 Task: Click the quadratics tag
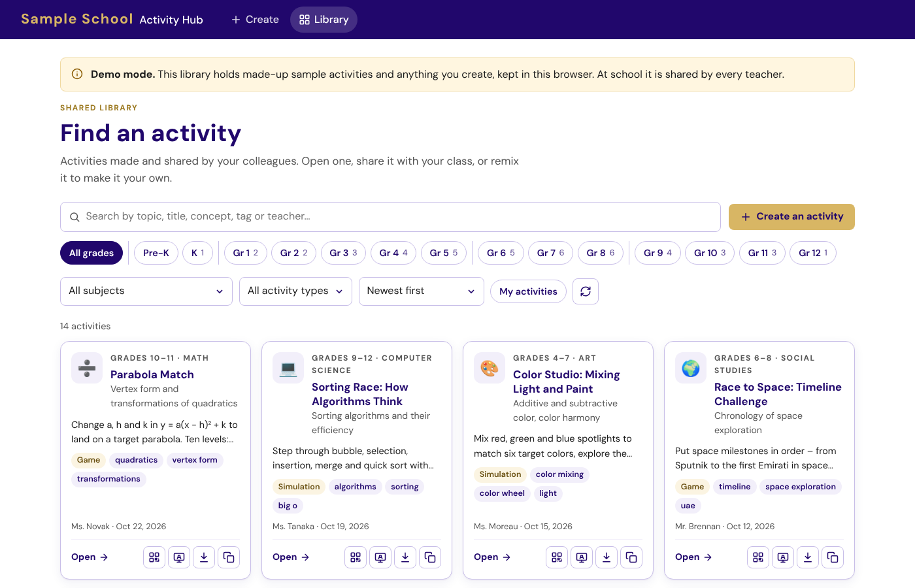point(136,460)
